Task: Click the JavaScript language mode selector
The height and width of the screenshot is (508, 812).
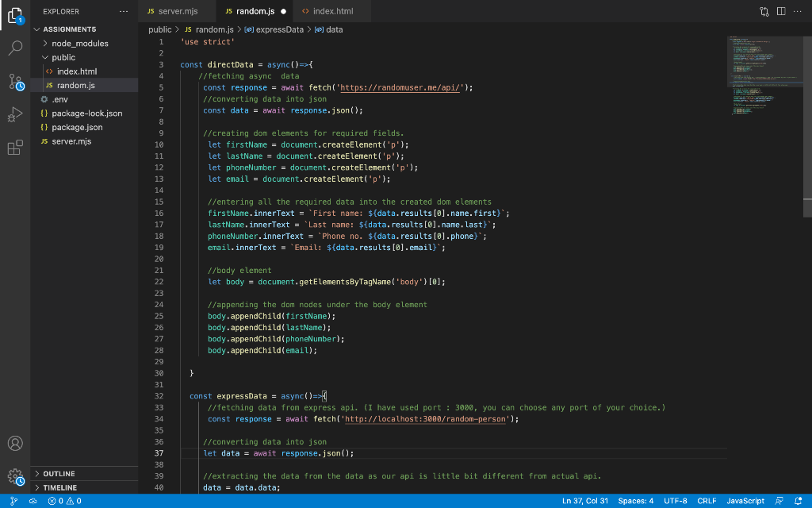Action: [x=745, y=501]
